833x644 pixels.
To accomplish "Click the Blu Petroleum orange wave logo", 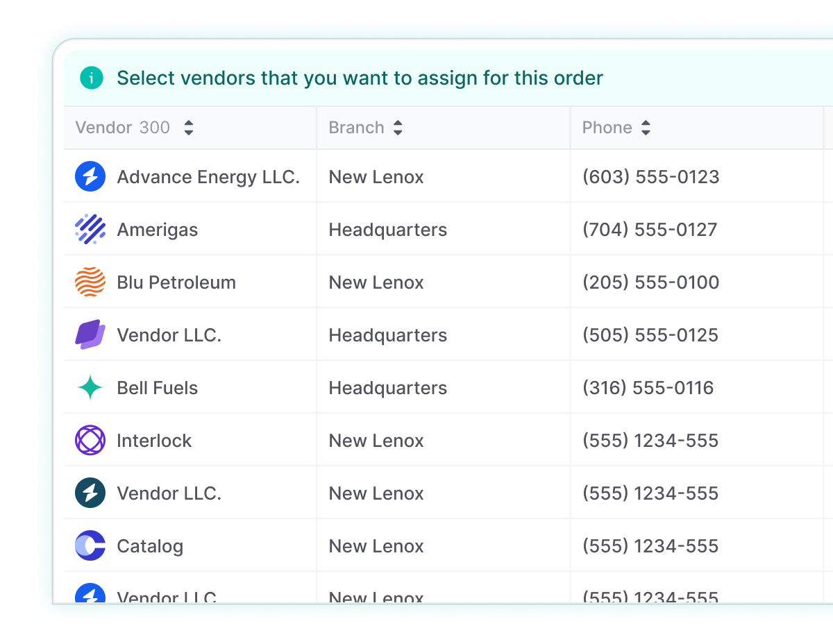I will tap(90, 282).
